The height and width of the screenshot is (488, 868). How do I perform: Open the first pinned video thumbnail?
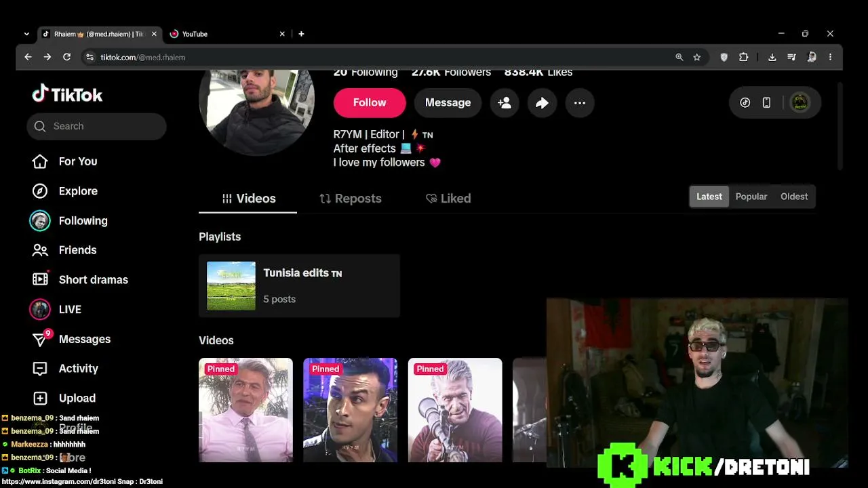(x=245, y=410)
